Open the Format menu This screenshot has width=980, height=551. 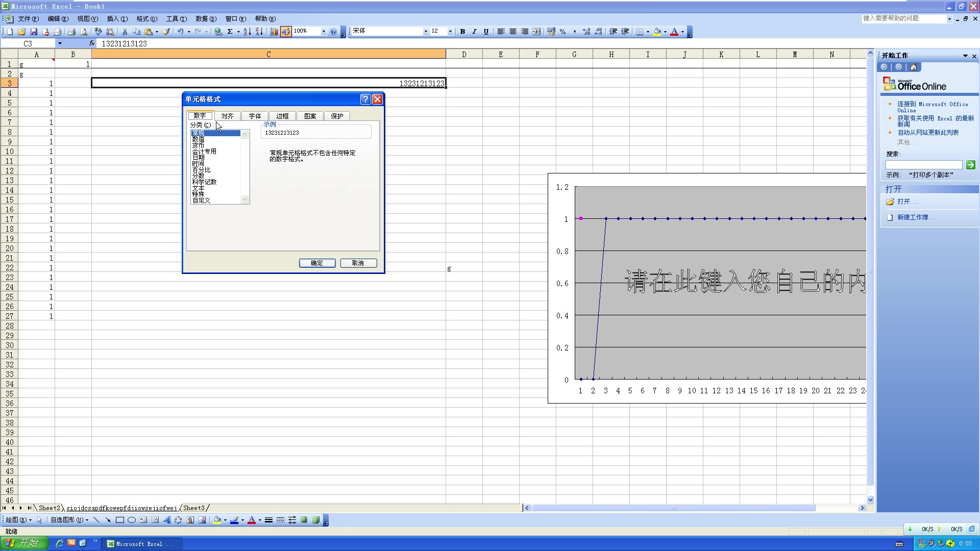click(x=146, y=19)
